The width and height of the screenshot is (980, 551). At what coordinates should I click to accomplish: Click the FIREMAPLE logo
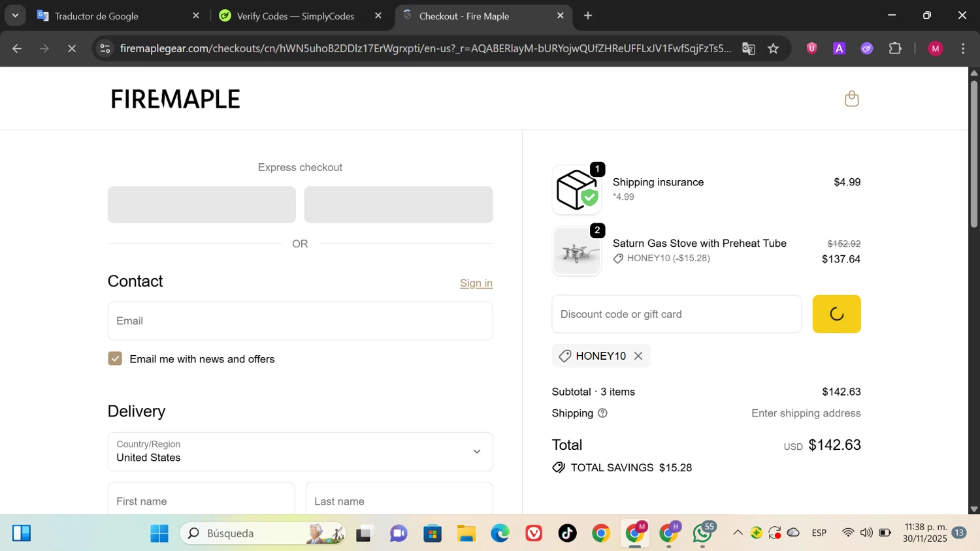(175, 99)
